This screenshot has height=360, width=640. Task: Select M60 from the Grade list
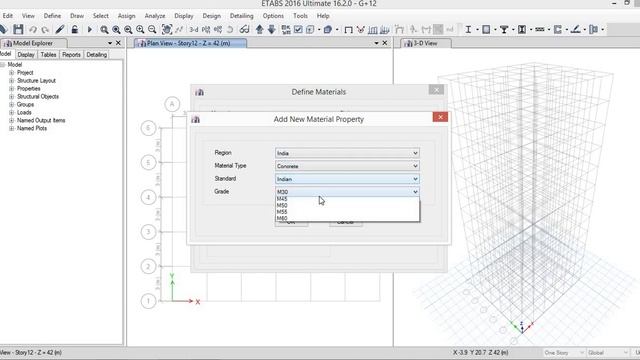pos(347,218)
